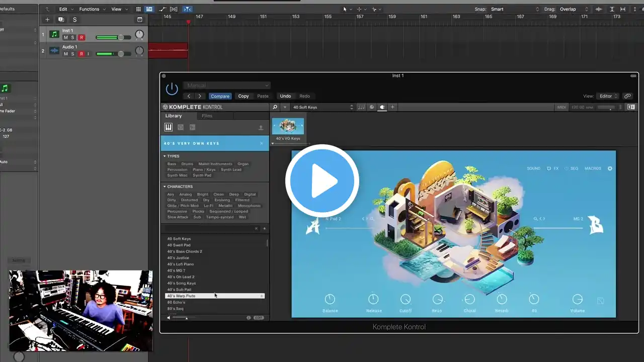Mute the Inst 1 track
644x362 pixels.
(65, 38)
